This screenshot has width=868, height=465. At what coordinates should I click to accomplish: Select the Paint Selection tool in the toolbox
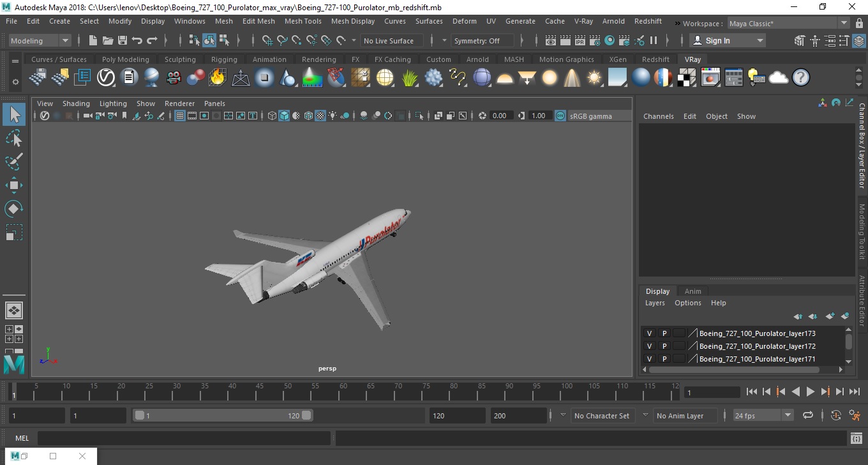coord(14,162)
